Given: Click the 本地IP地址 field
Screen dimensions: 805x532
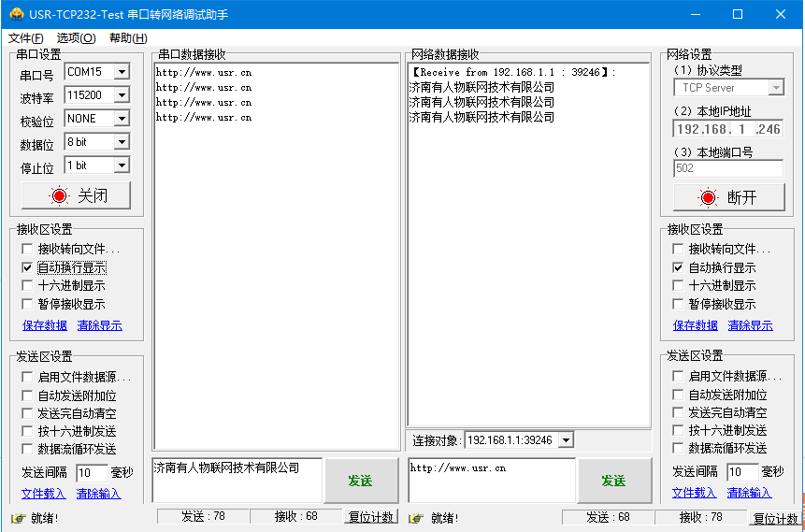Looking at the screenshot, I should click(x=728, y=128).
